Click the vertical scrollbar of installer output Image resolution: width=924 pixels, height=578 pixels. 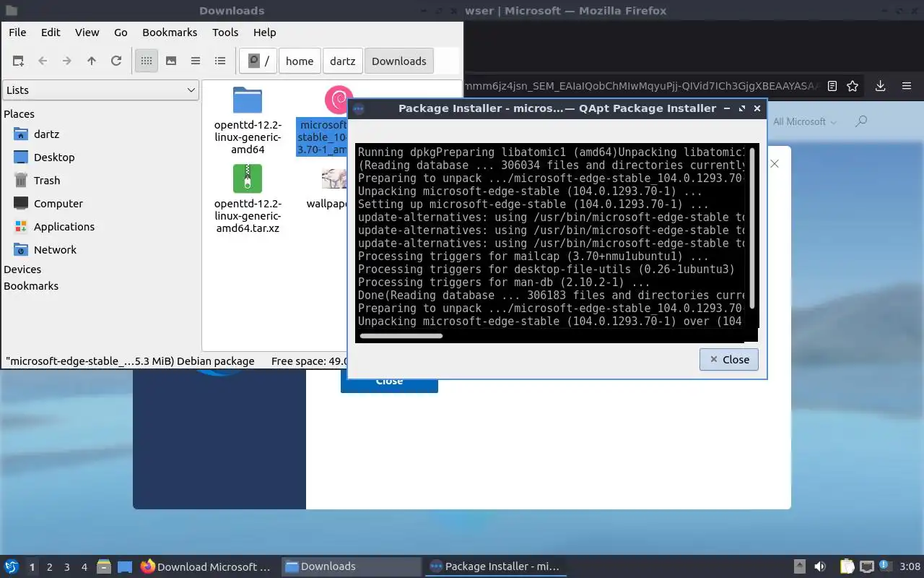pyautogui.click(x=753, y=228)
